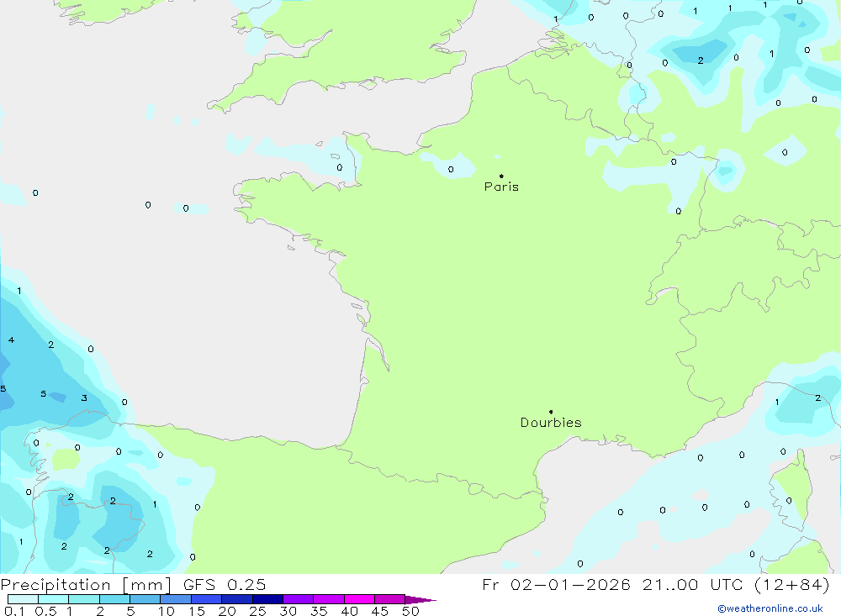Click the '21..00 UTC' time text
The height and width of the screenshot is (616, 841).
click(x=693, y=585)
